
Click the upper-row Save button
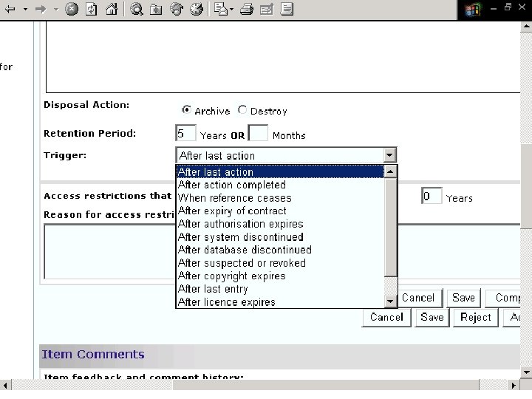463,298
